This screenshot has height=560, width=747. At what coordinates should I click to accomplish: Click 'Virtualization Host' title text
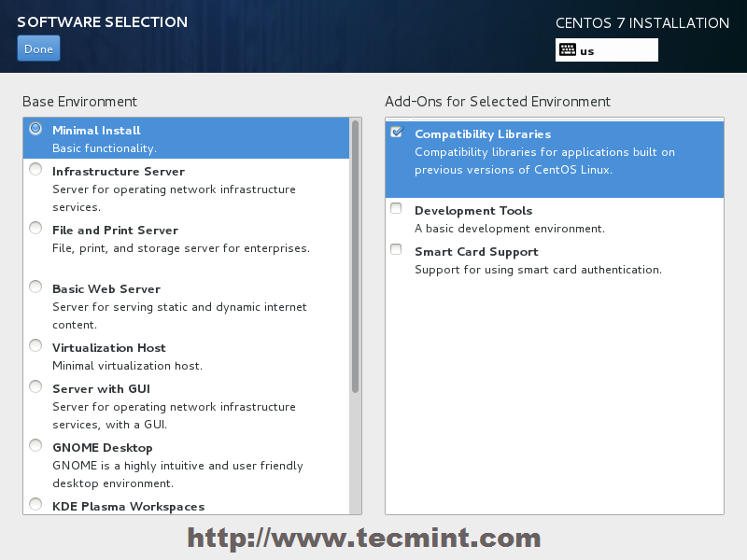tap(109, 348)
